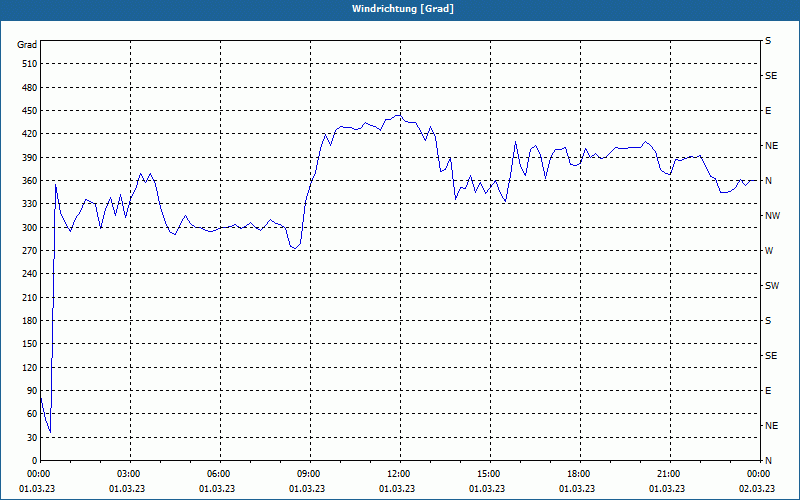Select the NW compass label
800x500 pixels.
click(772, 216)
